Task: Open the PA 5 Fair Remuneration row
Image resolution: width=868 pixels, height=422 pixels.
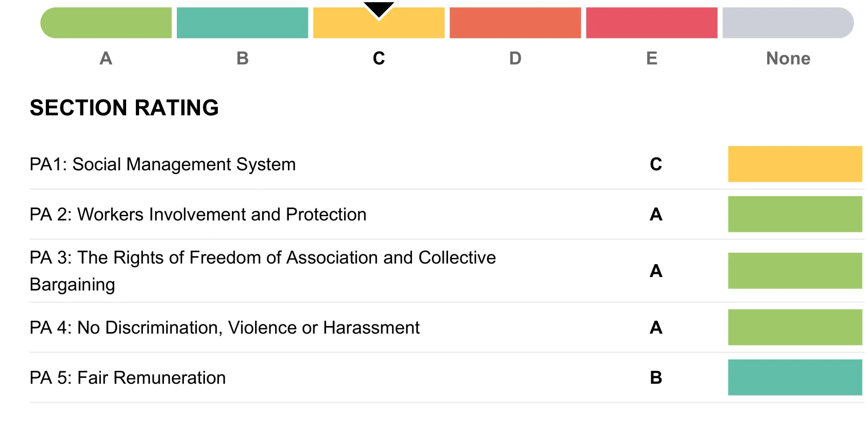Action: coord(128,378)
